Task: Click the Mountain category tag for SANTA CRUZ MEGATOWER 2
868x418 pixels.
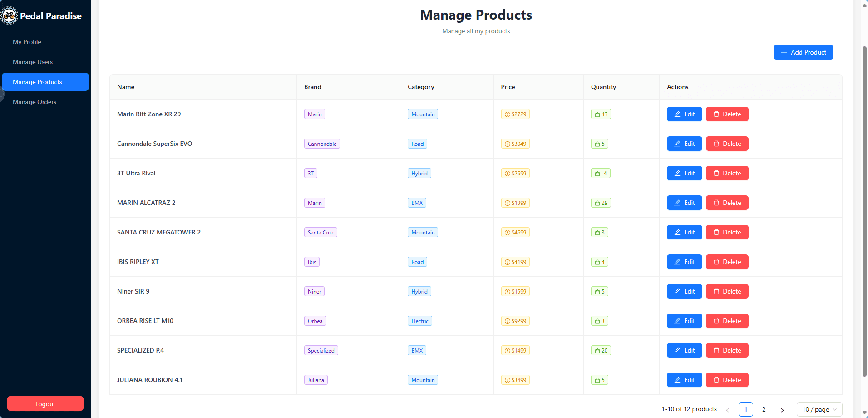Action: tap(423, 233)
